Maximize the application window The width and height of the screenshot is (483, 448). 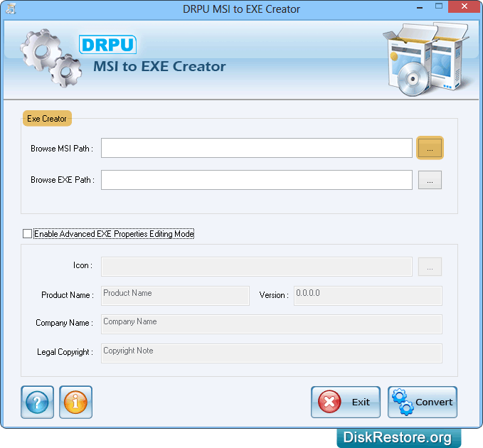point(439,6)
